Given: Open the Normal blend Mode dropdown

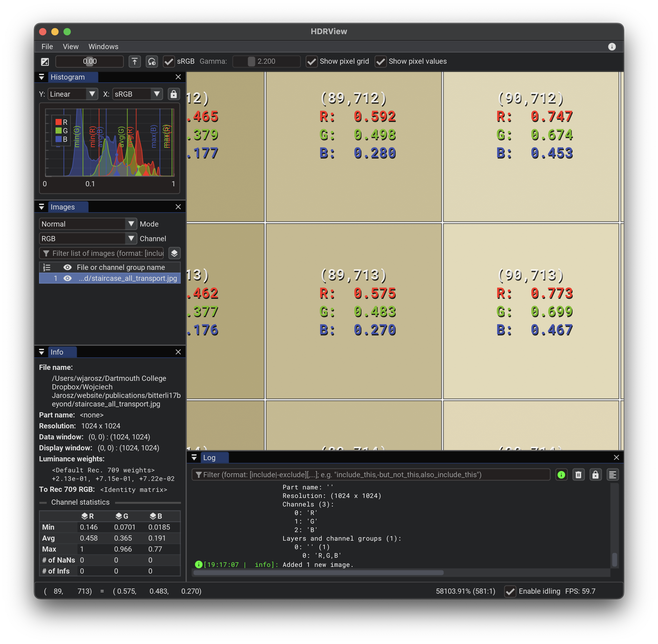Looking at the screenshot, I should click(x=88, y=224).
